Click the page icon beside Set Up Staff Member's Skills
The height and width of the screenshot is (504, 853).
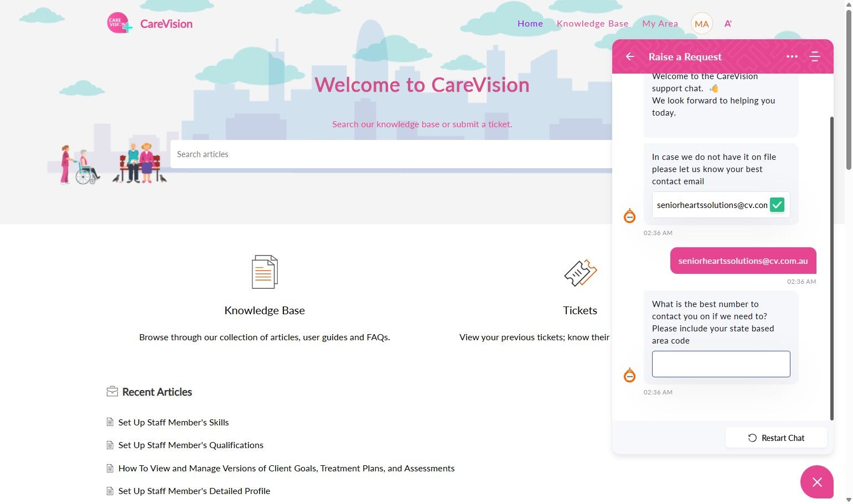tap(110, 422)
